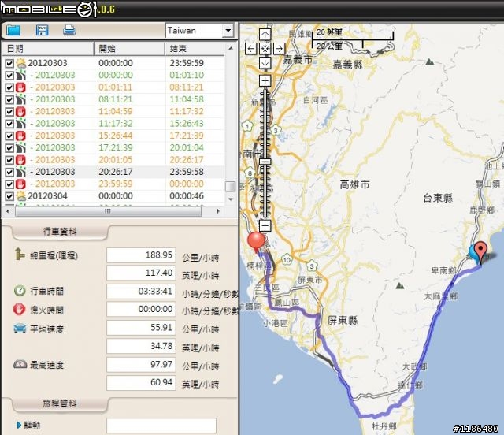Click mileage field showing 117.40
This screenshot has height=435, width=504.
coord(141,273)
